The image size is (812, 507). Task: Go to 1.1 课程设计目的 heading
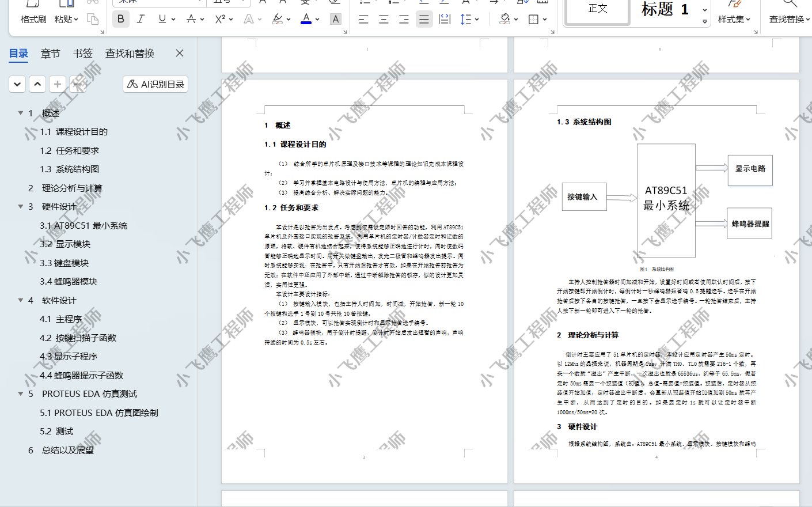74,132
